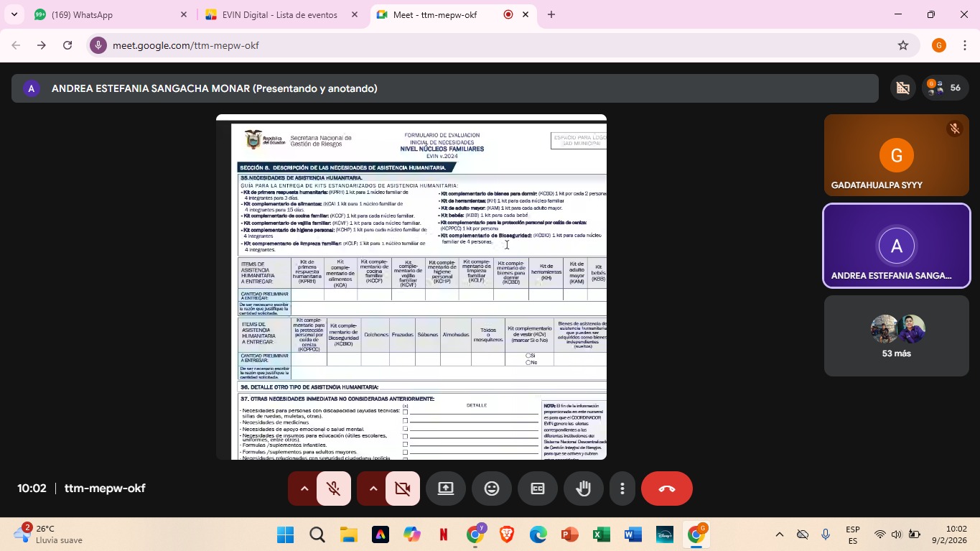Open participants list showing 56 people
Image resolution: width=980 pixels, height=551 pixels.
coord(945,88)
